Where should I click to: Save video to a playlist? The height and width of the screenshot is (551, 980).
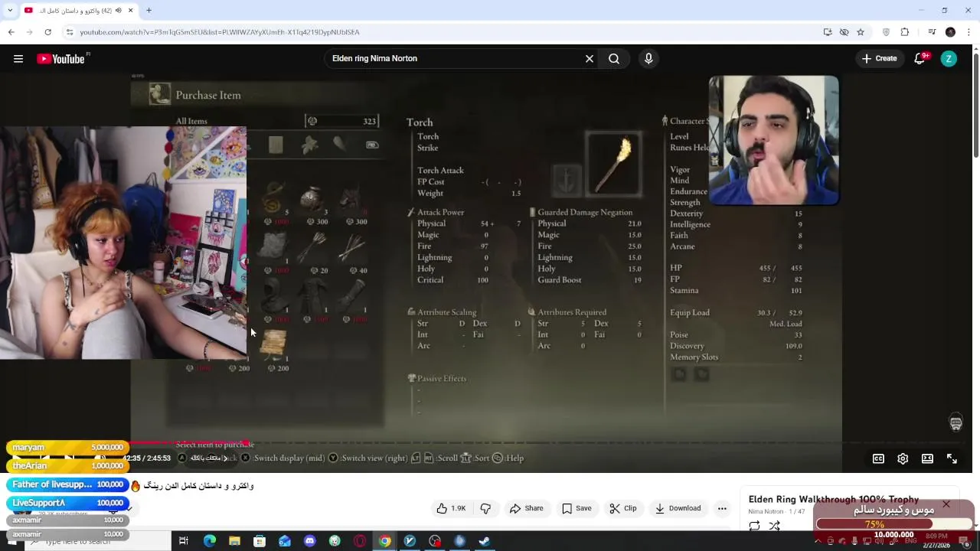tap(577, 508)
